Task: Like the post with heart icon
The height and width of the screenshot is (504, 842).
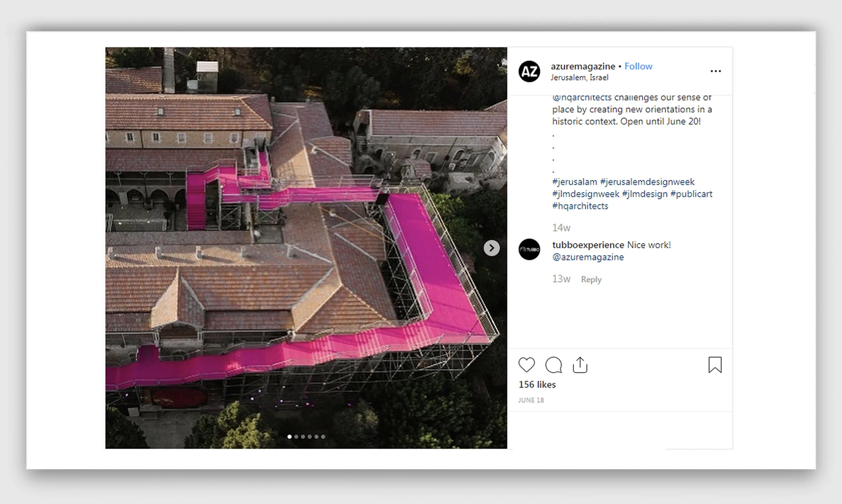Action: click(526, 365)
